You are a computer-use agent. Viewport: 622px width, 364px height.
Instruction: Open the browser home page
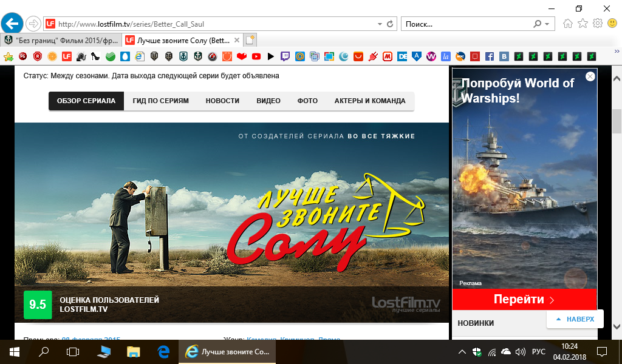click(568, 24)
